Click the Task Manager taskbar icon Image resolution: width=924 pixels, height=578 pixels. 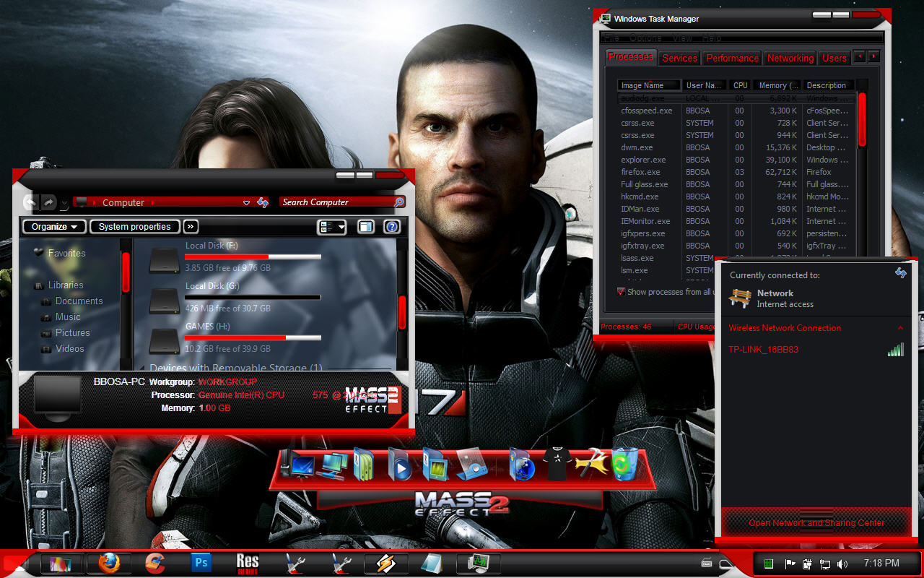pyautogui.click(x=479, y=563)
